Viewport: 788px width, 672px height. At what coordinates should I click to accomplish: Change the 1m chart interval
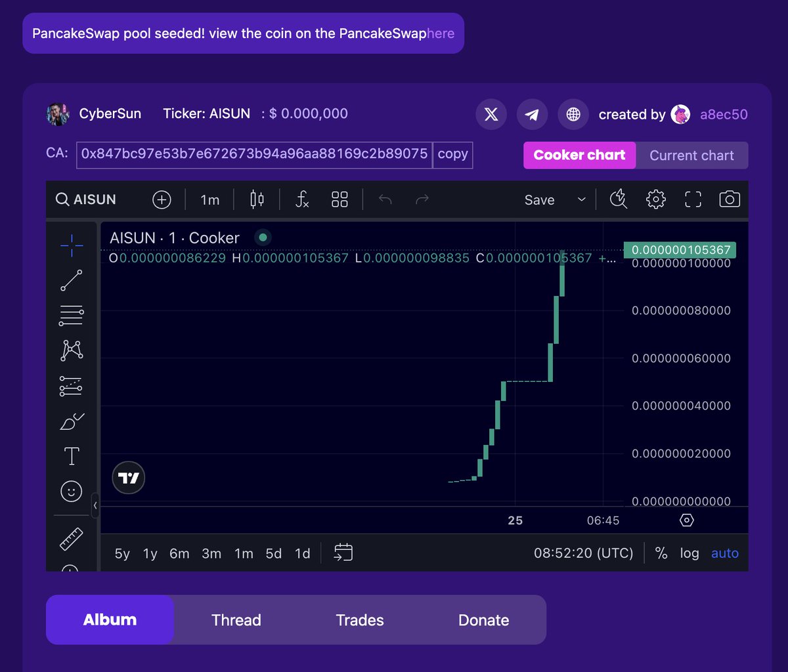[210, 199]
